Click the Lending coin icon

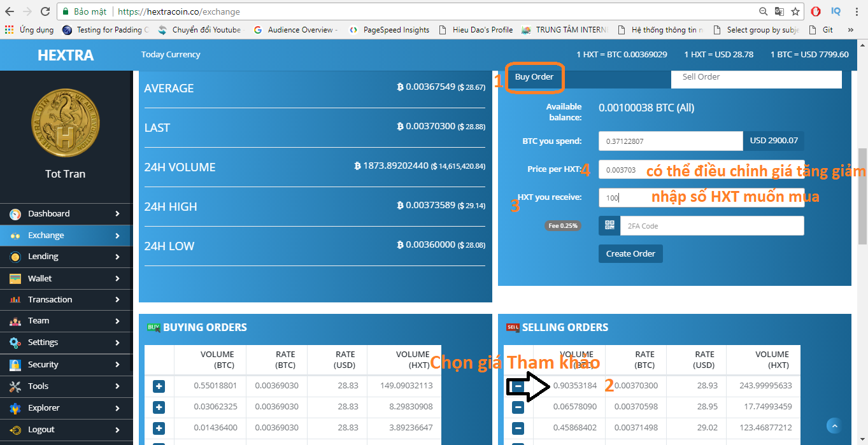click(x=15, y=257)
